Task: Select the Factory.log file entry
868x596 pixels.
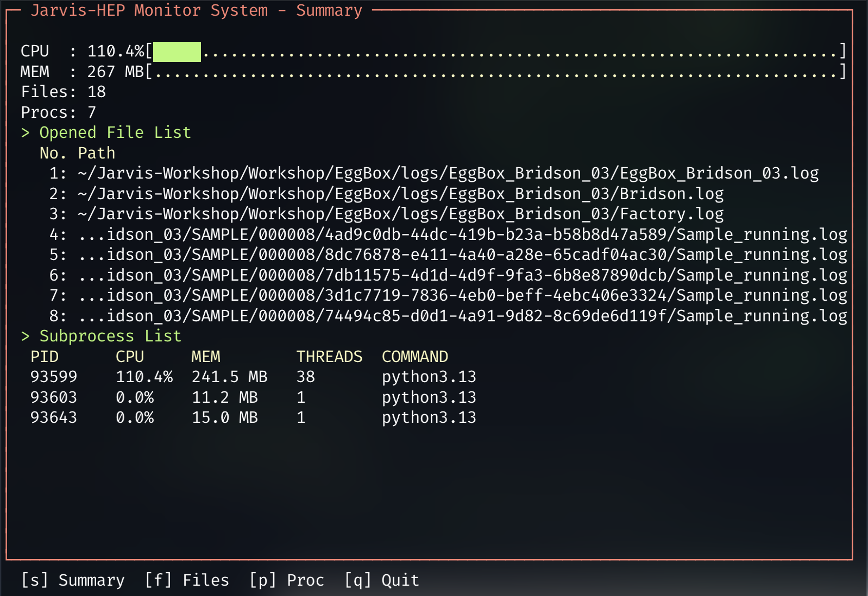Action: click(400, 214)
